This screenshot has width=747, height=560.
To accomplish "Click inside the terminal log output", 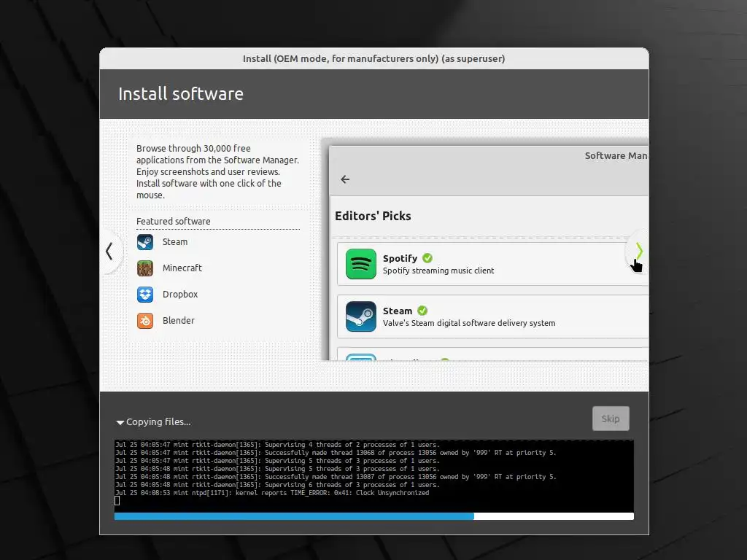I will point(374,476).
